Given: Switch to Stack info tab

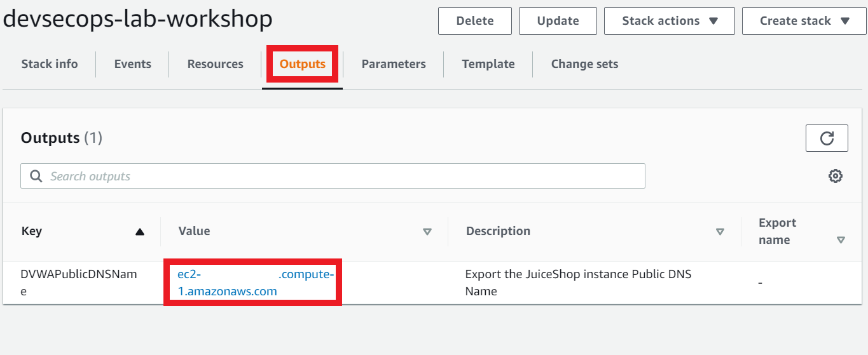Looking at the screenshot, I should tap(50, 64).
